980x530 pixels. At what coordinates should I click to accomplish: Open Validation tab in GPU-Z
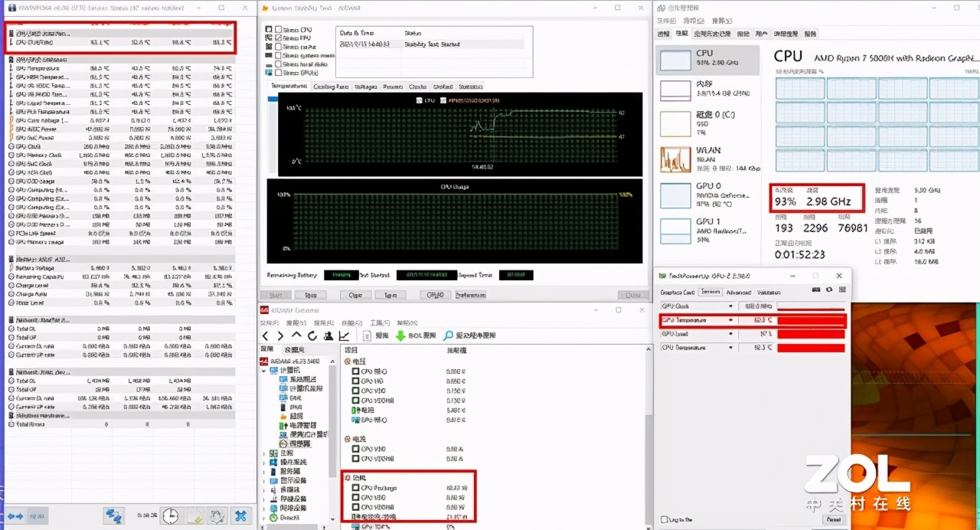[768, 292]
